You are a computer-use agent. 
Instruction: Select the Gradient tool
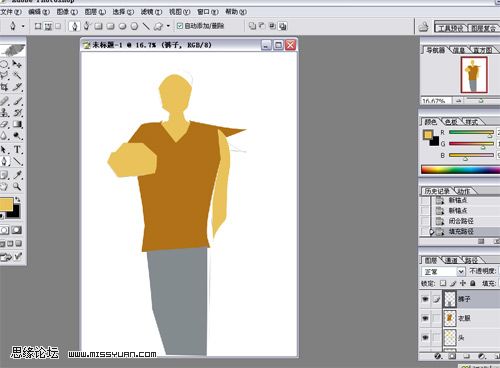[17, 124]
